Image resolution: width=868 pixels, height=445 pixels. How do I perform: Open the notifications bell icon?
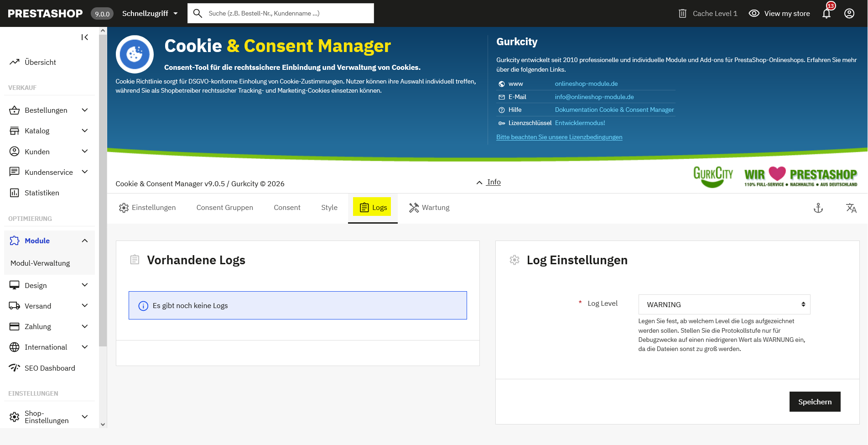tap(826, 14)
